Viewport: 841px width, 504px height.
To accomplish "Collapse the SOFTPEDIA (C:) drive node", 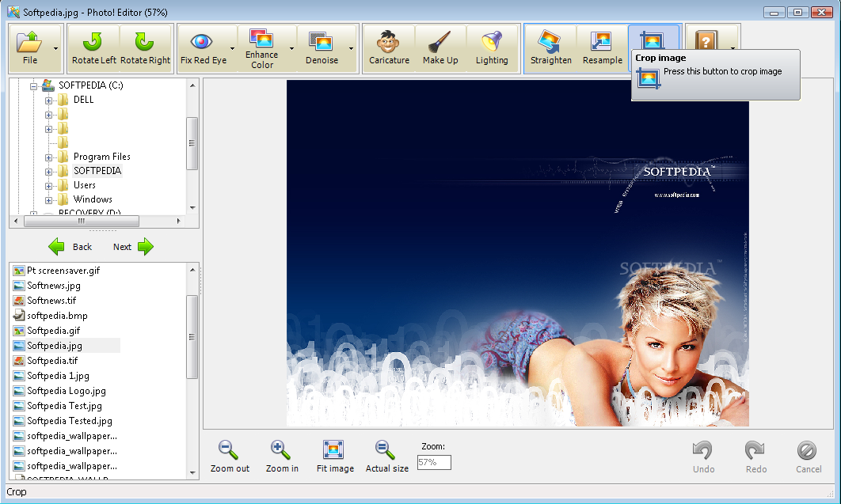I will [34, 85].
